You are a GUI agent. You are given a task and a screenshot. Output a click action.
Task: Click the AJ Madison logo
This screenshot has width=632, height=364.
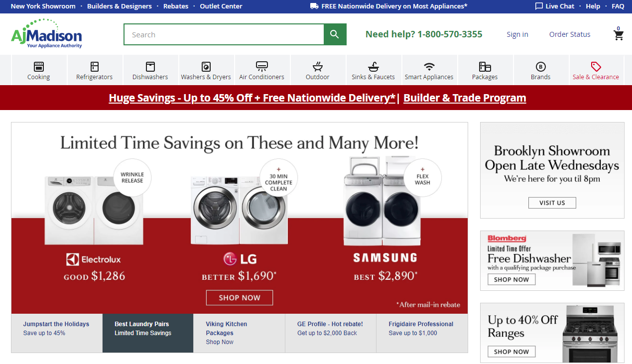(46, 34)
